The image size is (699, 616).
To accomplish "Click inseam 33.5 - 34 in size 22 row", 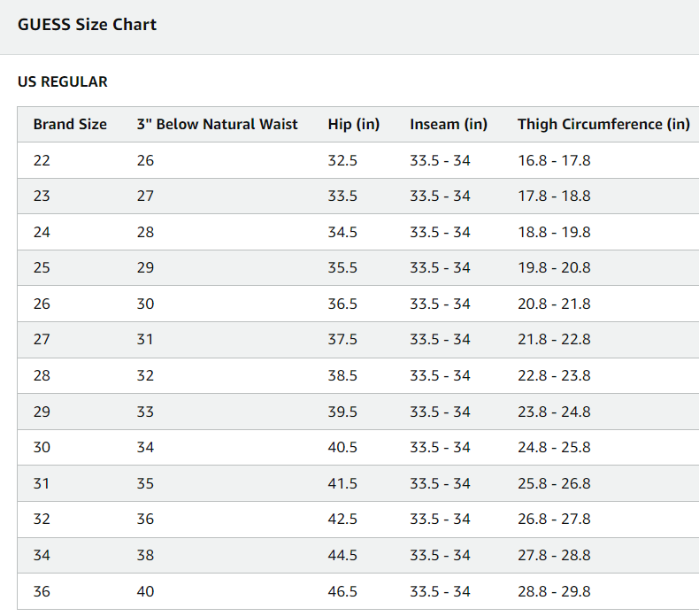I will click(x=440, y=160).
